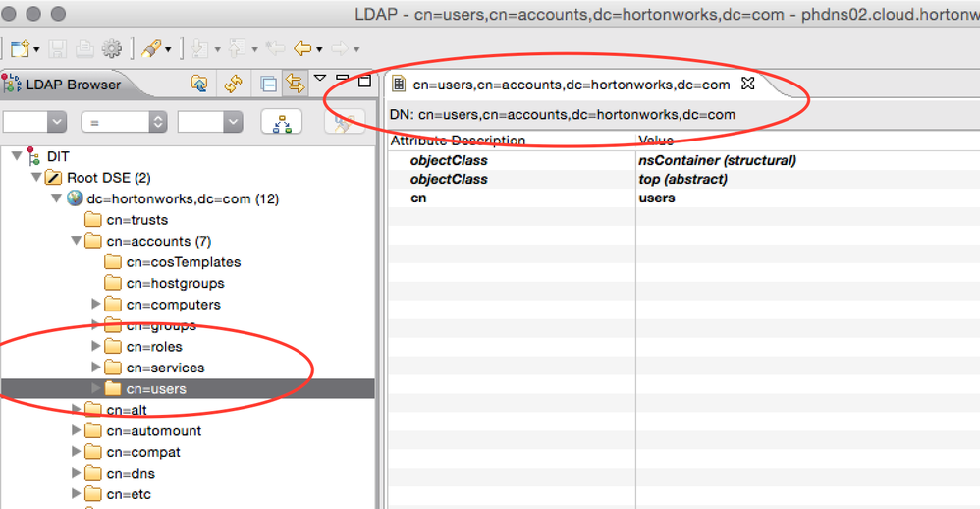Click the subtree scope button in quick search

pos(282,123)
